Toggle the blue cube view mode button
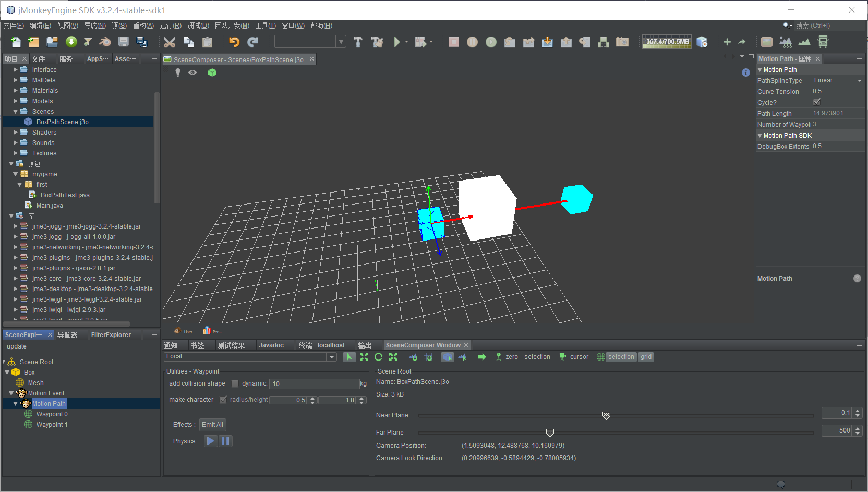Screen dimensions: 868x492 [448, 357]
